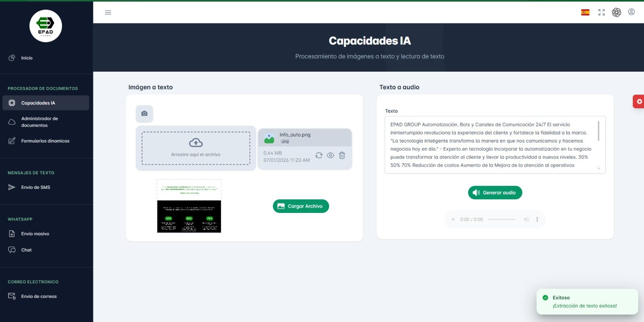
Task: Click the edit icon beside Formularios dinamicos
Action: pyautogui.click(x=12, y=141)
